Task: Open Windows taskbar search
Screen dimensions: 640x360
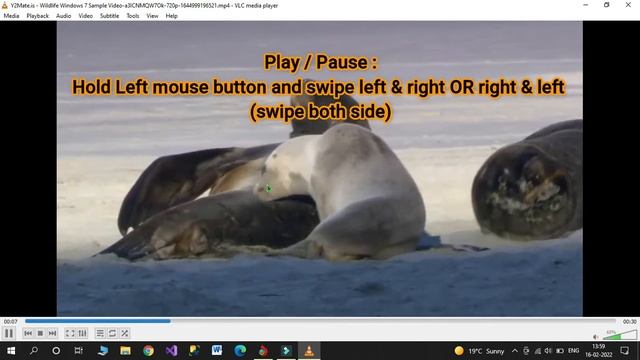Action: coord(34,351)
